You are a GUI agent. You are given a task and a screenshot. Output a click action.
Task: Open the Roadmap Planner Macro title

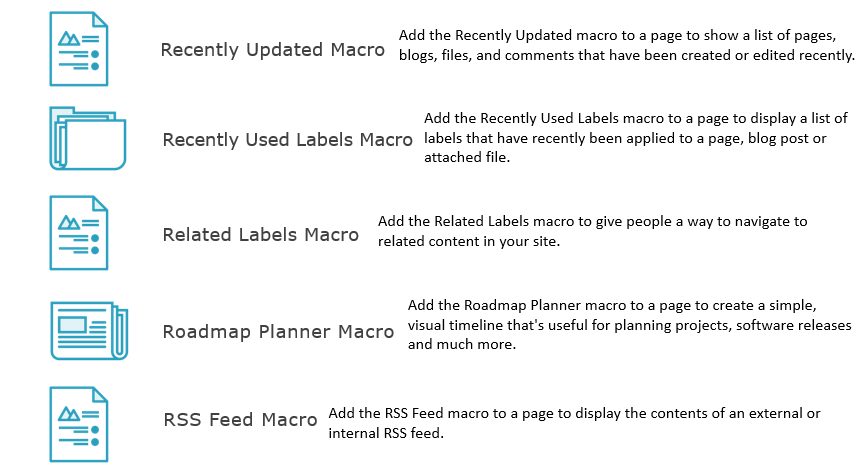[278, 331]
